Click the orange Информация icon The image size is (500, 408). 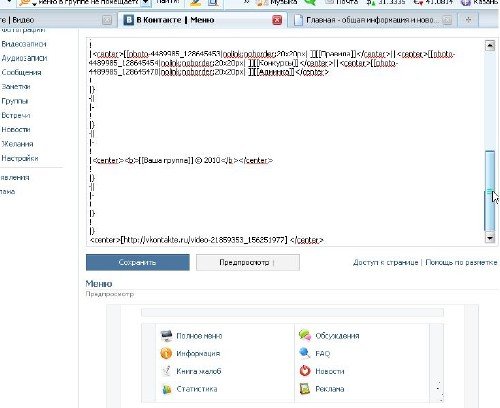point(166,353)
